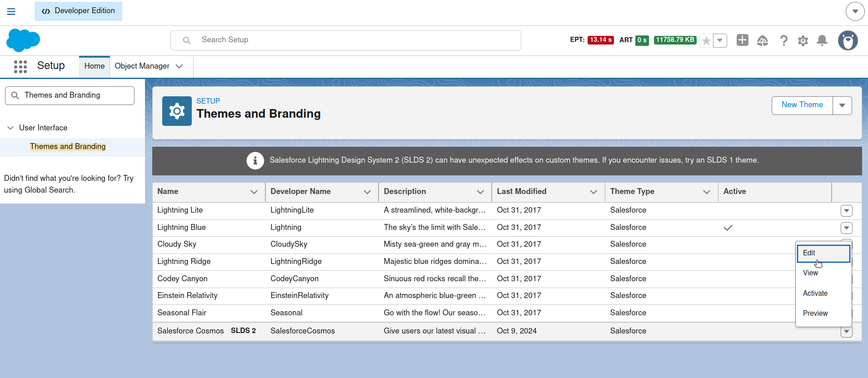868x378 pixels.
Task: Click the 11758.79 KB indicator
Action: coord(675,40)
